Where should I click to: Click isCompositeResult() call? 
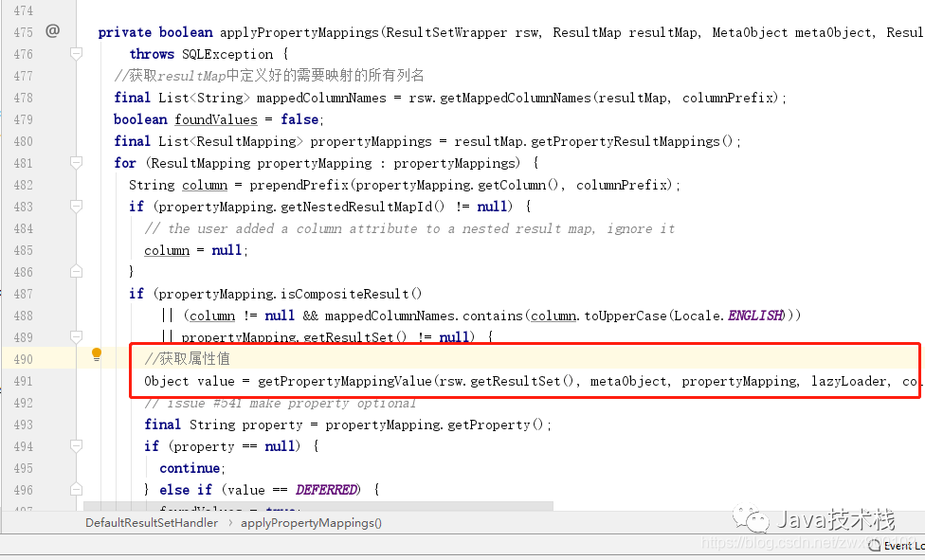click(351, 294)
